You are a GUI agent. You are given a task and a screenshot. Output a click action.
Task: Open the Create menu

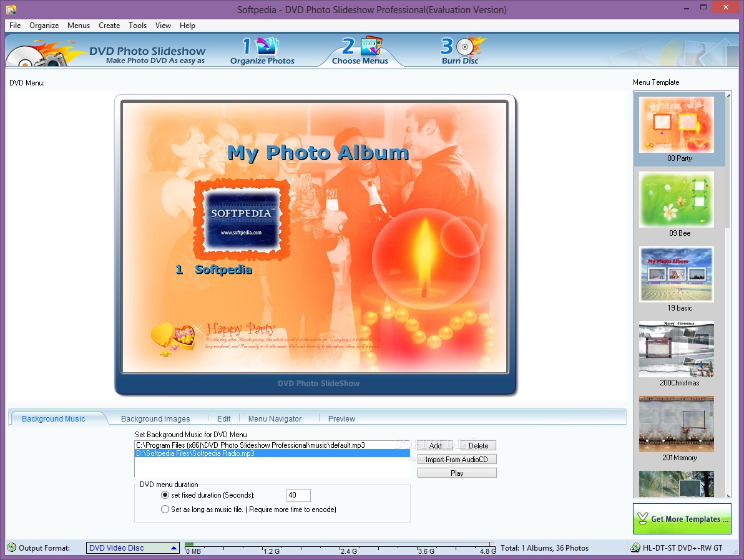pyautogui.click(x=109, y=26)
